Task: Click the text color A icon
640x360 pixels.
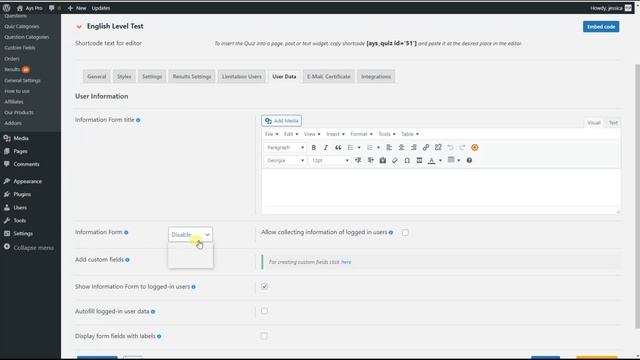Action: 431,160
